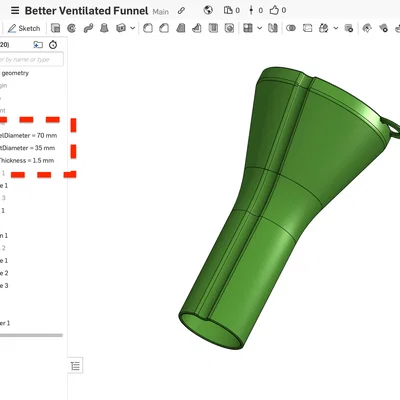Open the dropdown next to Thicken
The width and height of the screenshot is (400, 400).
coord(132,28)
